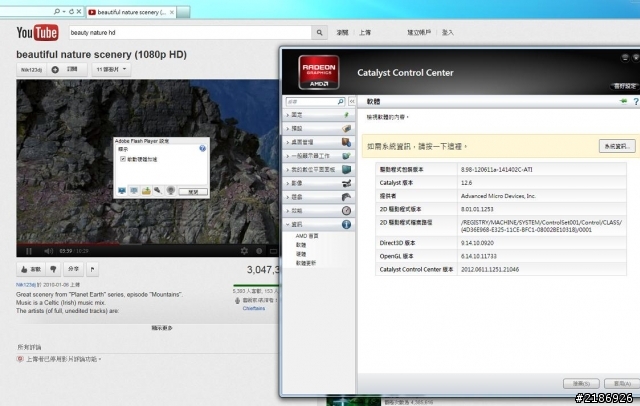Open Flash Player privacy tab icon

(134, 191)
